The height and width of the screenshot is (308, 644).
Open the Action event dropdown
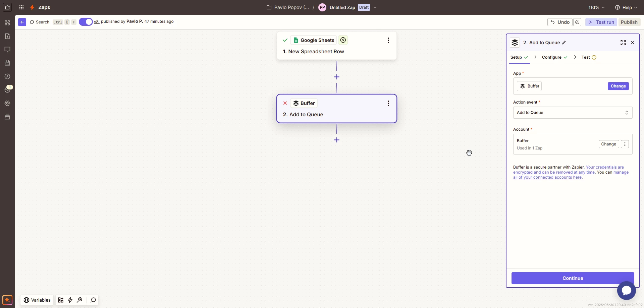click(573, 113)
